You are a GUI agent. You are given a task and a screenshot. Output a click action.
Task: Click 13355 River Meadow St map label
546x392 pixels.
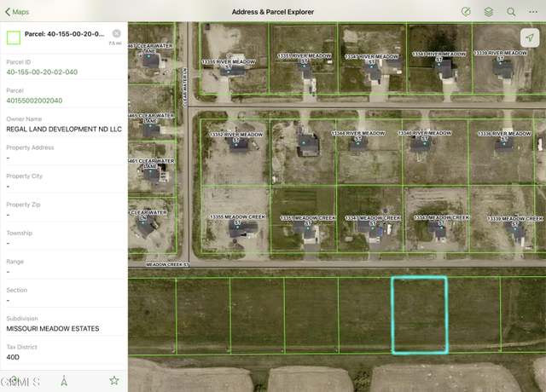(x=229, y=64)
